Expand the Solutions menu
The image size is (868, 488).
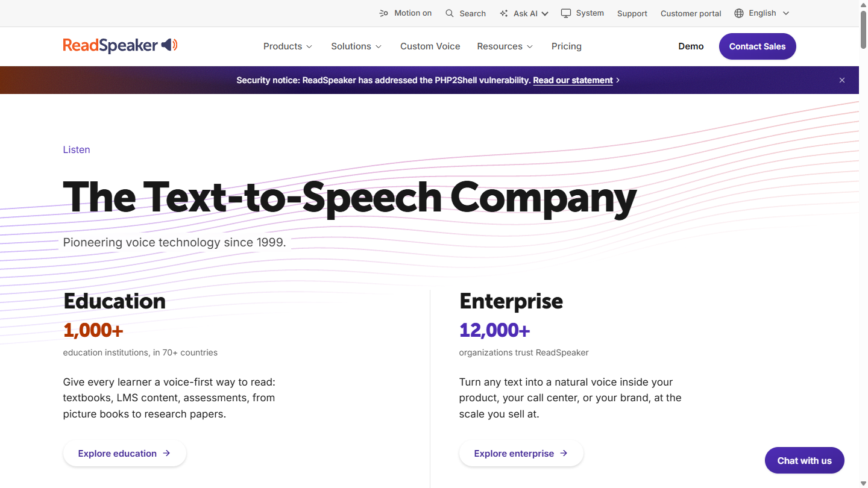pyautogui.click(x=356, y=46)
